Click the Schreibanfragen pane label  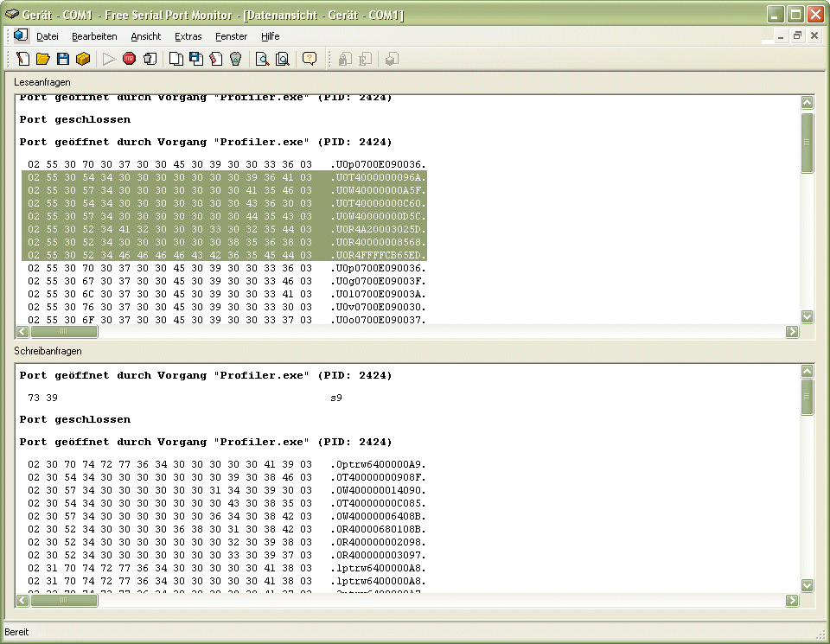coord(48,351)
